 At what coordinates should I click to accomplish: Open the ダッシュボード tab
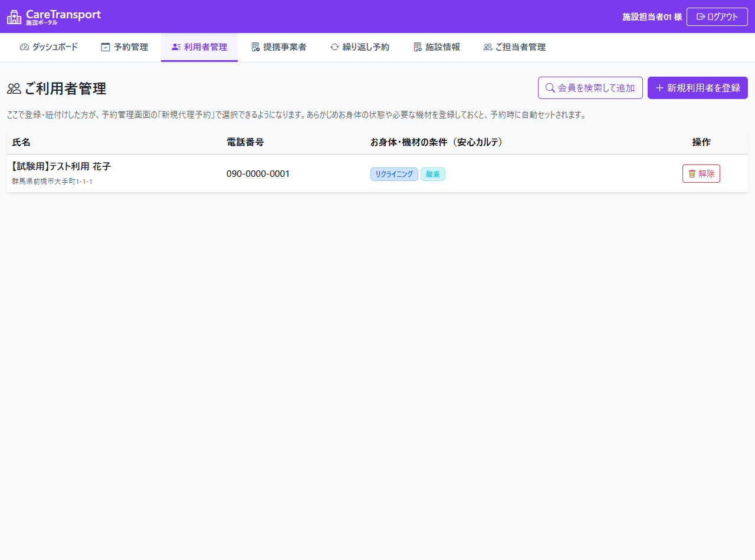[49, 47]
